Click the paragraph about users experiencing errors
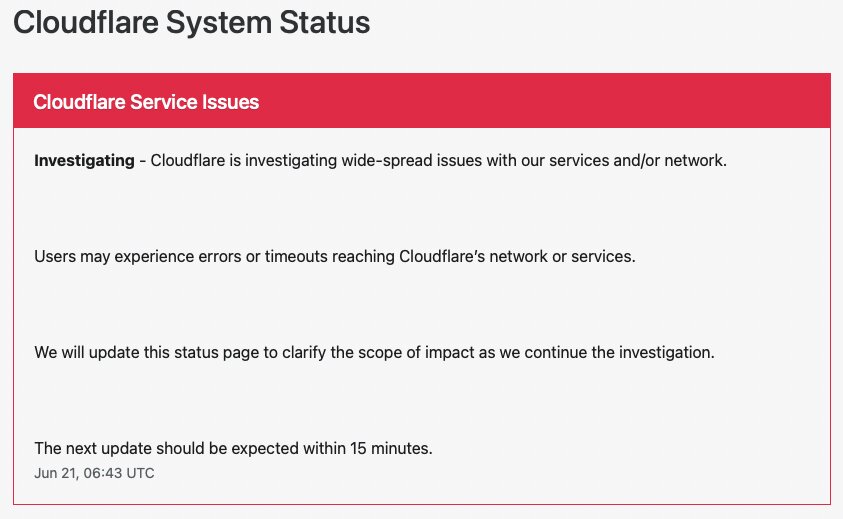Viewport: 843px width, 519px height. pyautogui.click(x=334, y=256)
